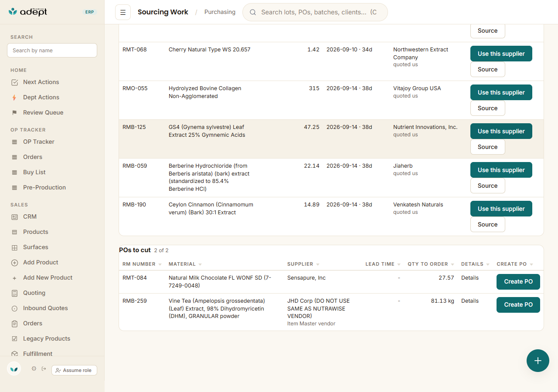558x392 pixels.
Task: Open Lead Time column filter dropdown
Action: pyautogui.click(x=399, y=264)
